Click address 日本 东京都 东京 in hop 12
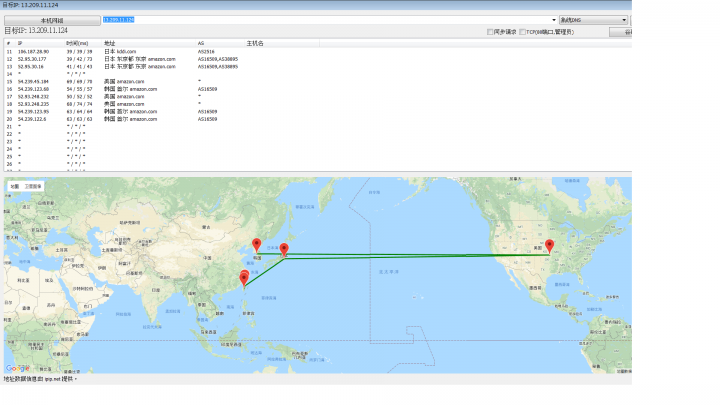Viewport: 720px width, 405px height. pyautogui.click(x=125, y=59)
